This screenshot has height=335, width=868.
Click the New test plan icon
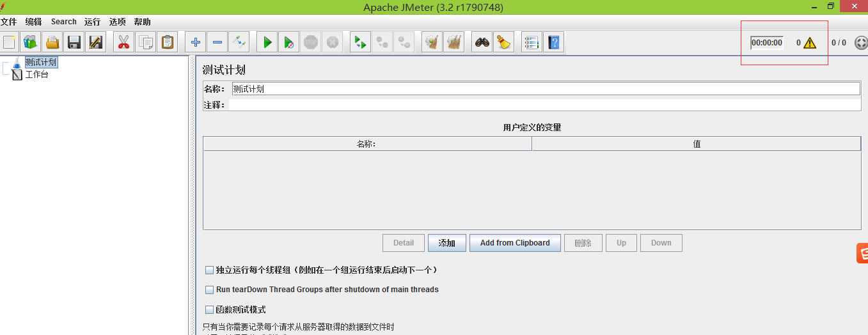(x=10, y=43)
